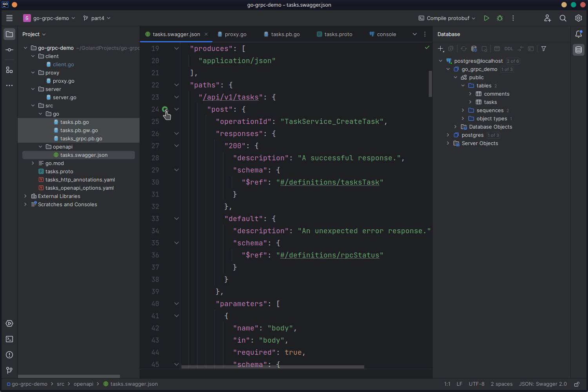Click the Debug bug icon

500,18
